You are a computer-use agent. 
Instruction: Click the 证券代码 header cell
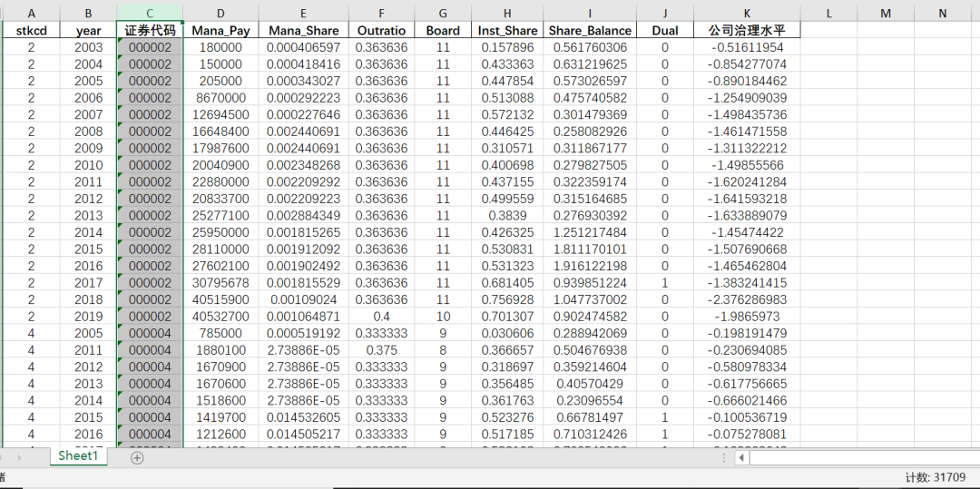click(150, 30)
